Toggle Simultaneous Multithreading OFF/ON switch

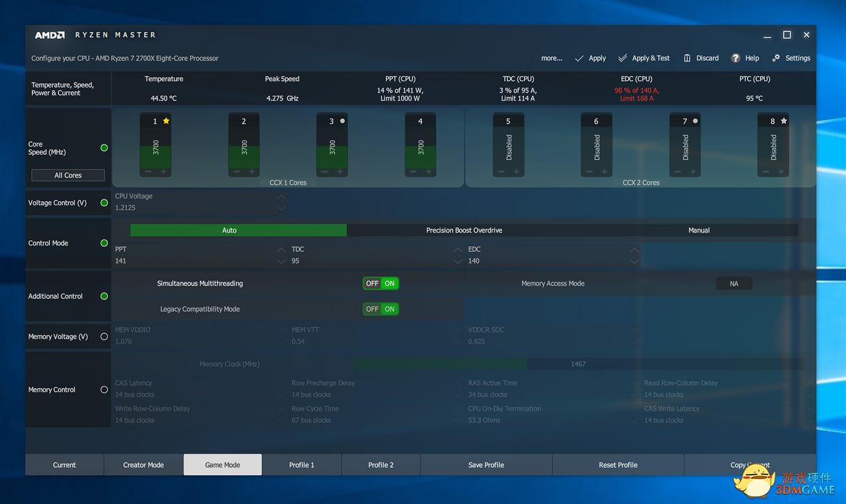coord(381,283)
